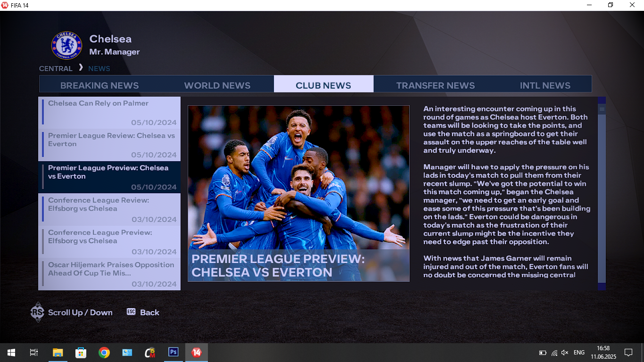644x362 pixels.
Task: Change the ENG input language
Action: [579, 353]
